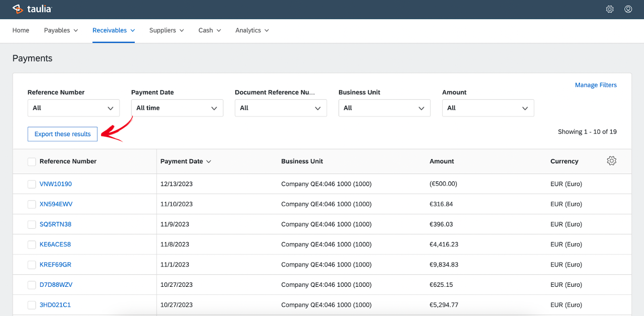Click the date 12/13/2023

click(177, 184)
